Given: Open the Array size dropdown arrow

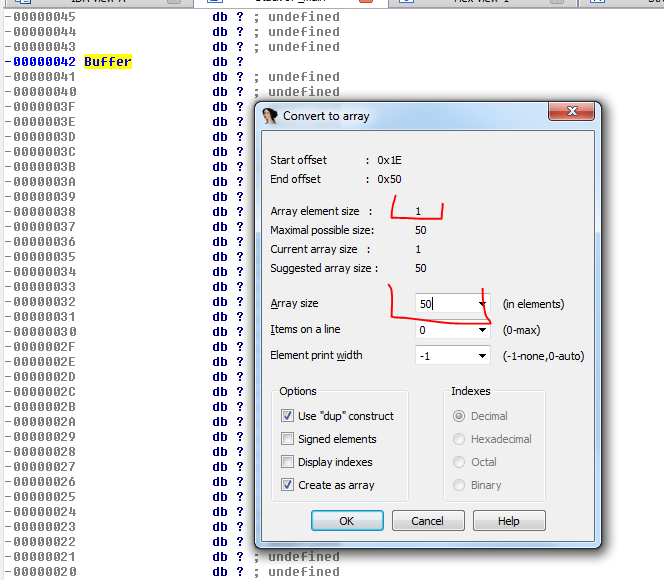Looking at the screenshot, I should pyautogui.click(x=483, y=304).
